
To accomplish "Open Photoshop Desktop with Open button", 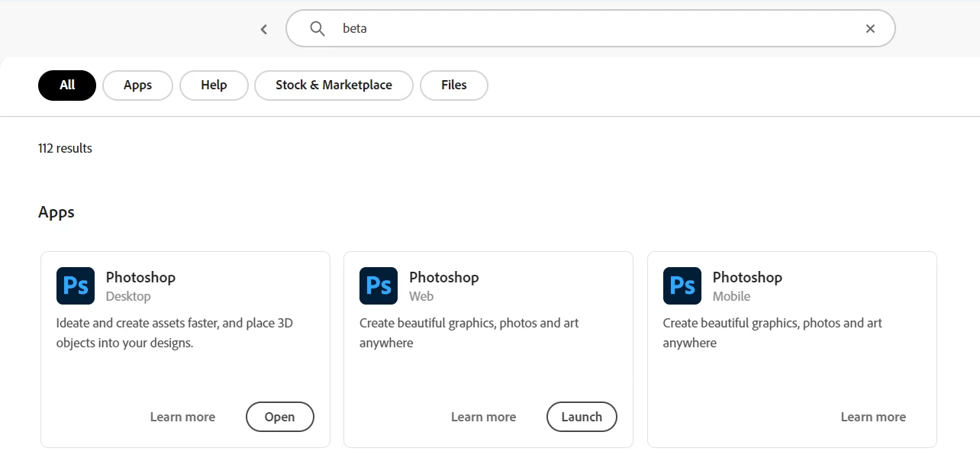I will (x=279, y=417).
